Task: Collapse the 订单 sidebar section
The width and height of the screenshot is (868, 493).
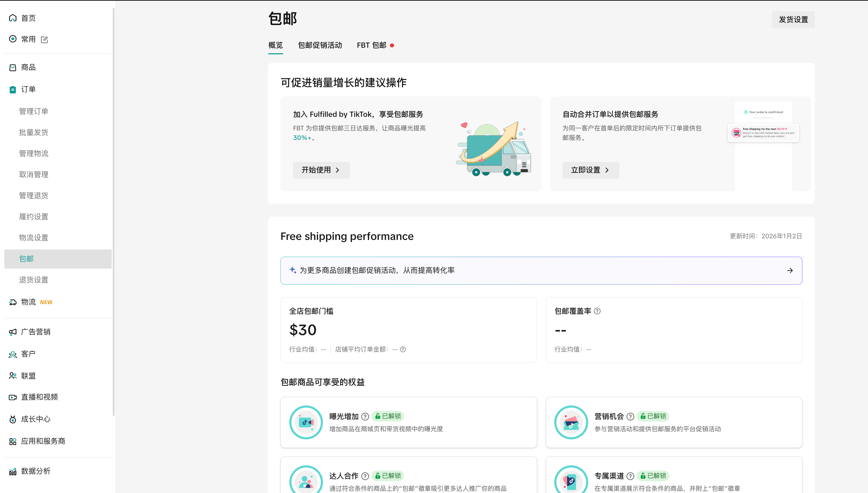Action: click(28, 90)
